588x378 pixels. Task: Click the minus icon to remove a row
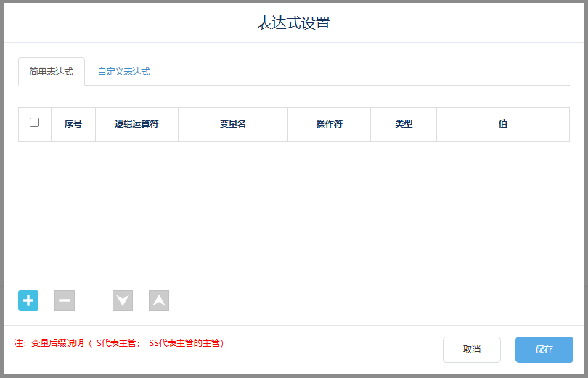[x=65, y=300]
